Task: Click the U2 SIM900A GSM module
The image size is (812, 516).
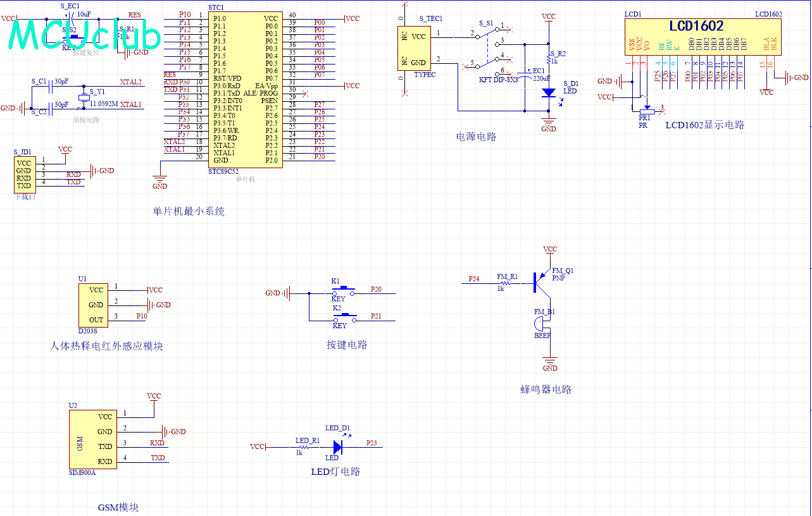Action: coord(92,439)
